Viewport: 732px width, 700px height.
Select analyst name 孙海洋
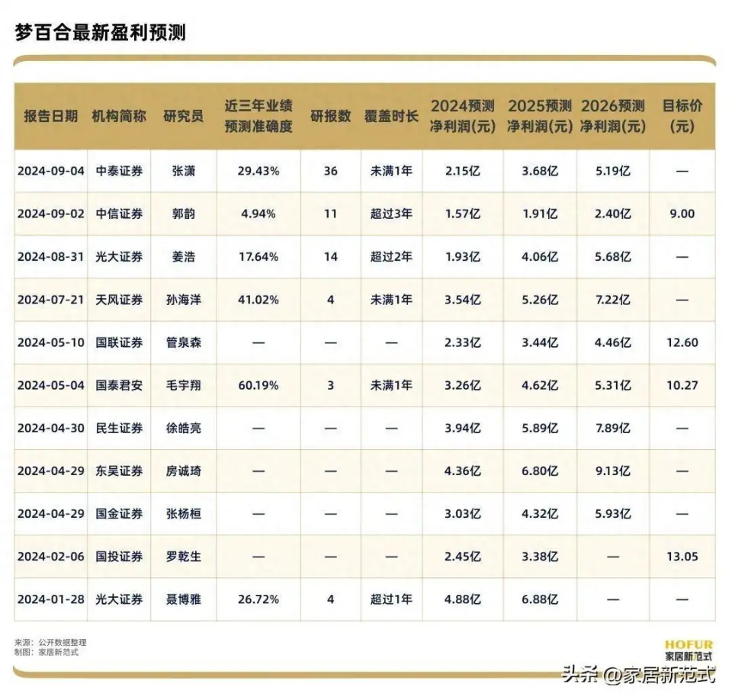(x=183, y=300)
